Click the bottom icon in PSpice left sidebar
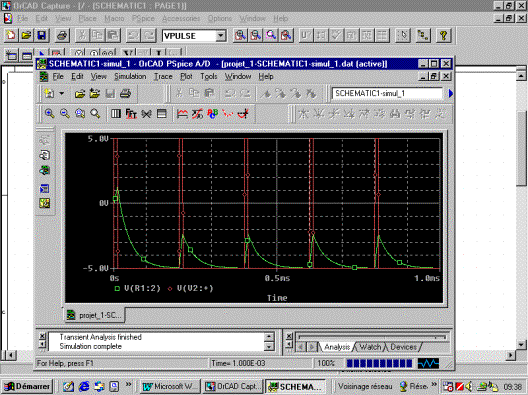Viewport: 528px width, 395px height. point(45,203)
